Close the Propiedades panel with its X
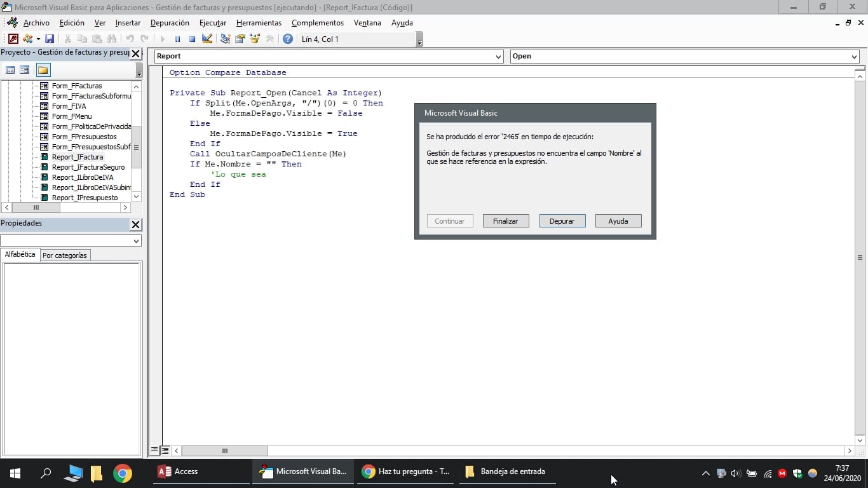Image resolution: width=868 pixels, height=488 pixels. click(x=136, y=224)
